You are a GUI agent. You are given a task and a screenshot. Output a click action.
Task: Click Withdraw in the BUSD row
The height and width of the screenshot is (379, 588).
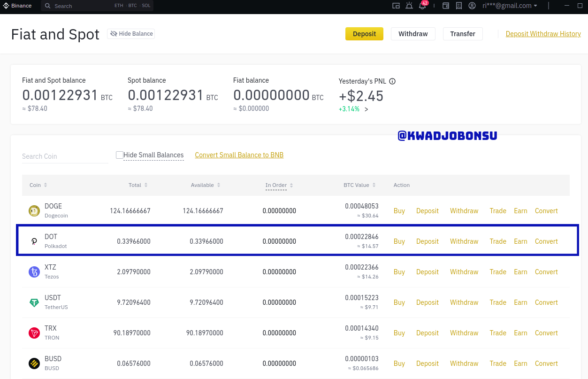point(464,364)
